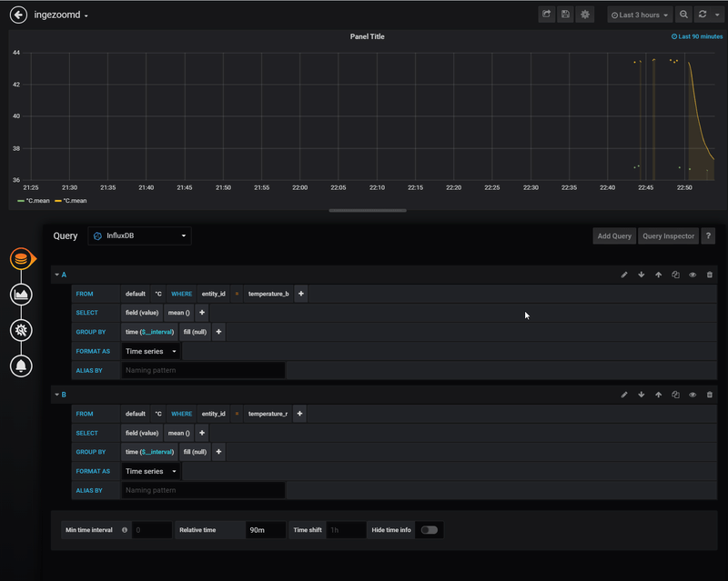This screenshot has height=581, width=728.
Task: Open the General settings gear tab
Action: tap(21, 330)
